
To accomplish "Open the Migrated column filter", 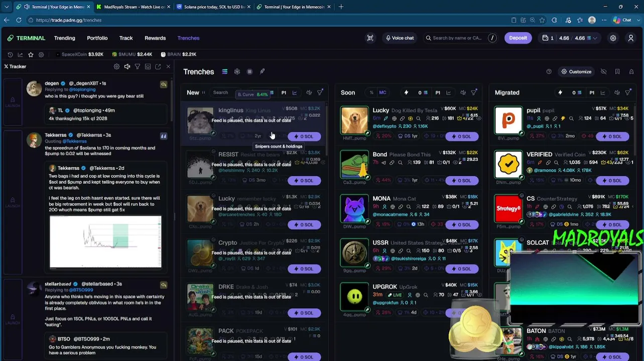I will point(628,93).
